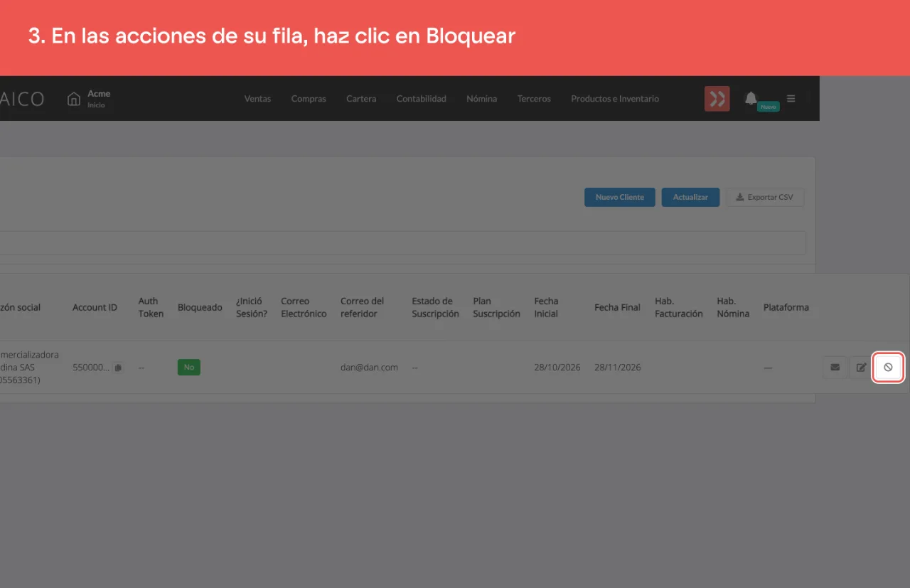Viewport: 910px width, 588px height.
Task: Click the Auth Token column header
Action: [151, 307]
